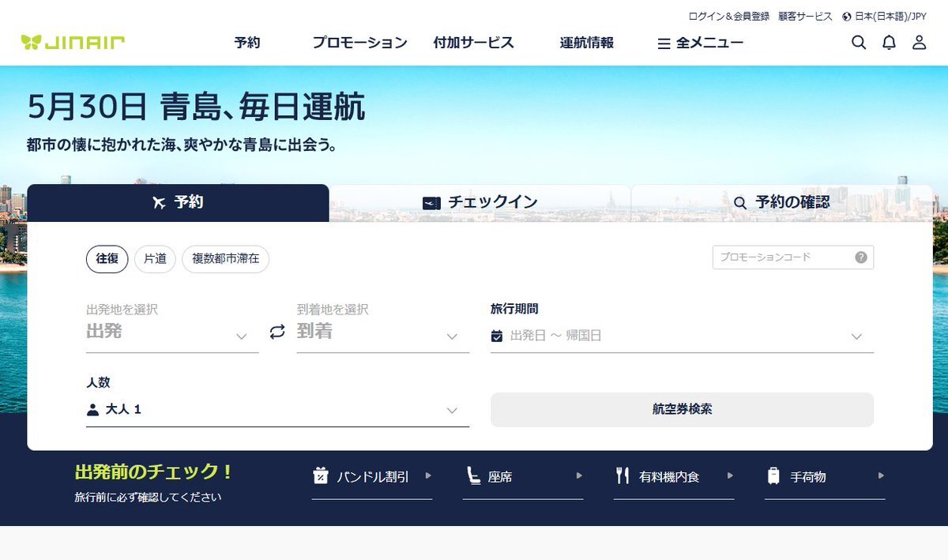Open the バンドル割引 link

(x=372, y=476)
